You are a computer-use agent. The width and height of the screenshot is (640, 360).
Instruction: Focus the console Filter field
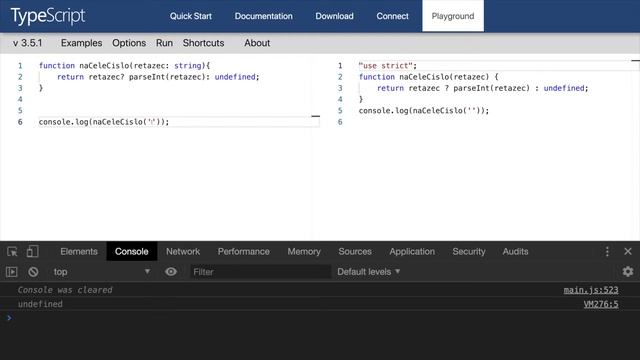[260, 272]
